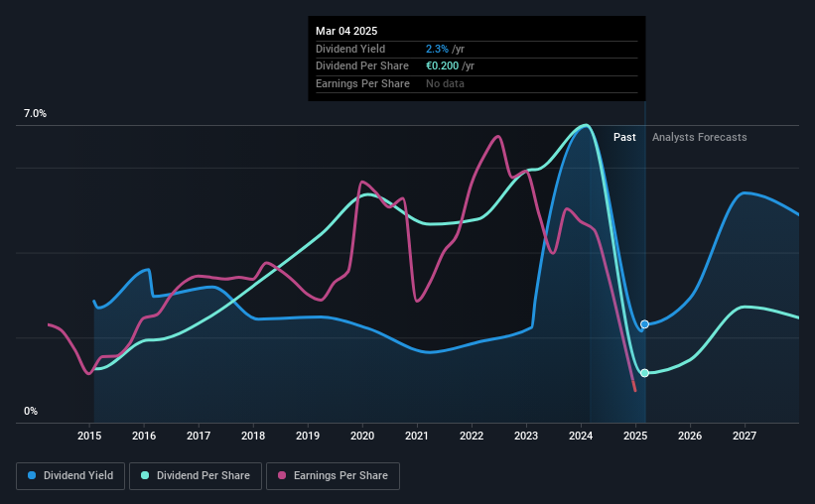Screen dimensions: 815x504
Task: Click the 2026 x-axis label
Action: coord(690,436)
